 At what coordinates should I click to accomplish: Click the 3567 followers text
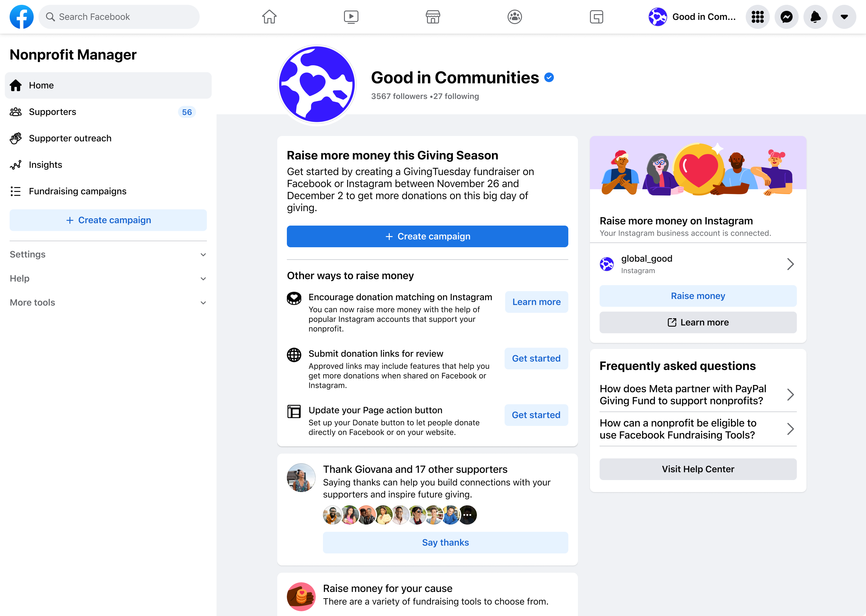pos(399,96)
